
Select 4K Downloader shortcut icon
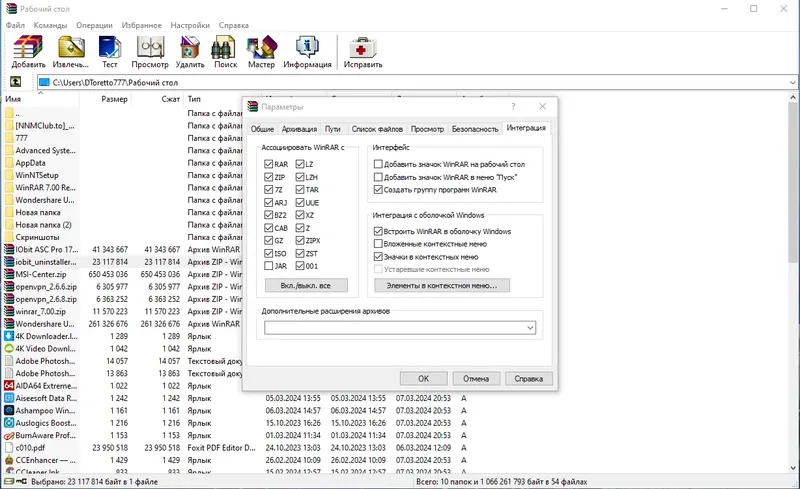[x=9, y=336]
